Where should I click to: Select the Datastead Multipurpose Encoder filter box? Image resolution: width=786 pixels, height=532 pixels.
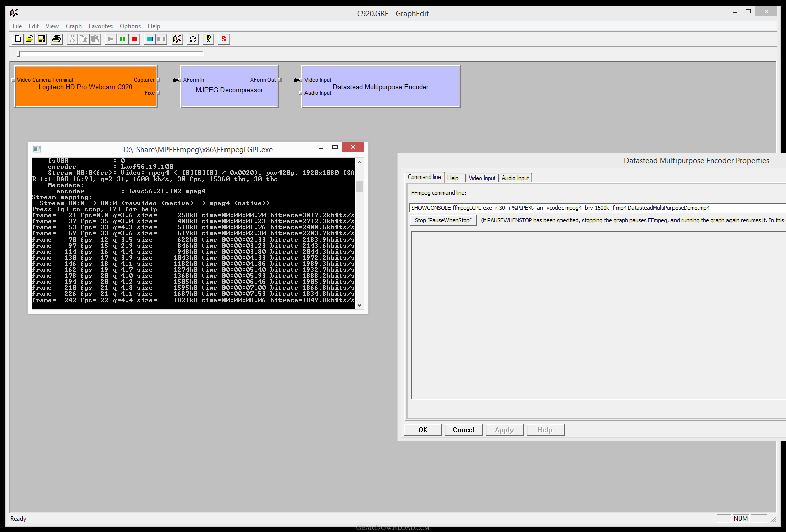click(381, 87)
